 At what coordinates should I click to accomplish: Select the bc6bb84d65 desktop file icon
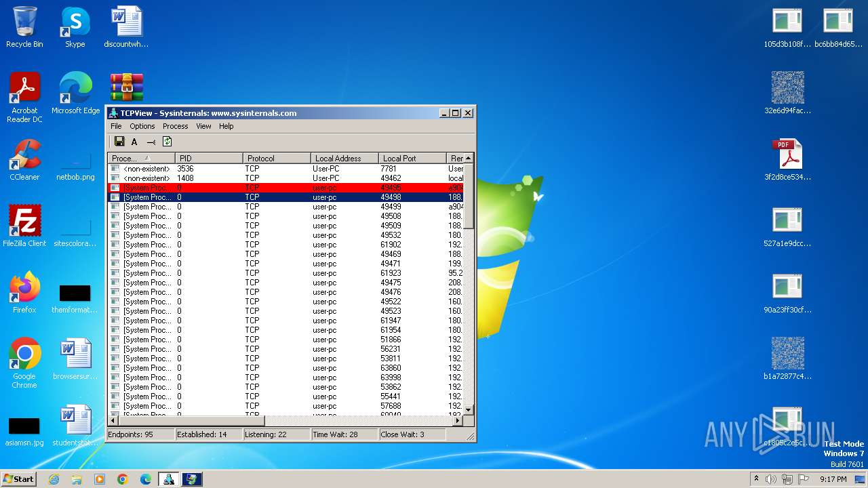pyautogui.click(x=838, y=28)
